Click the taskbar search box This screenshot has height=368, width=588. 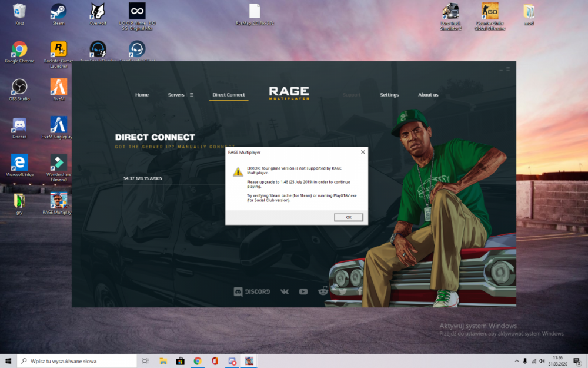[x=77, y=361]
